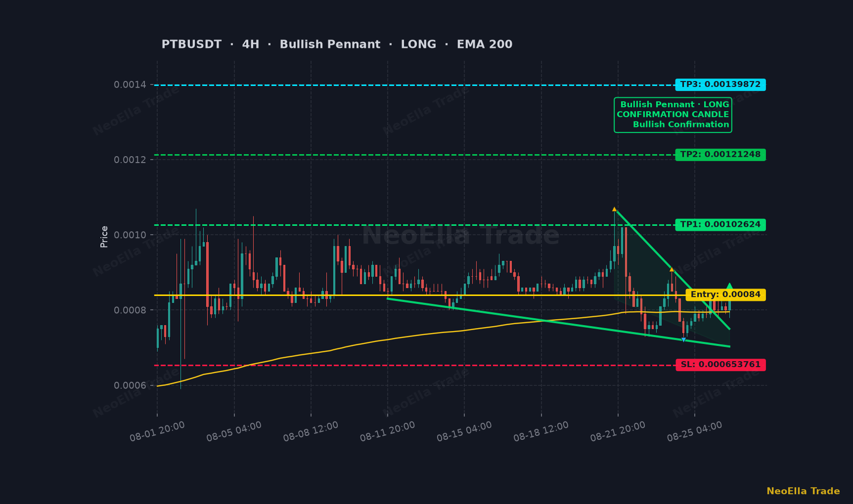Click the 0.0012 y-axis tick label
The width and height of the screenshot is (853, 504).
[x=130, y=160]
